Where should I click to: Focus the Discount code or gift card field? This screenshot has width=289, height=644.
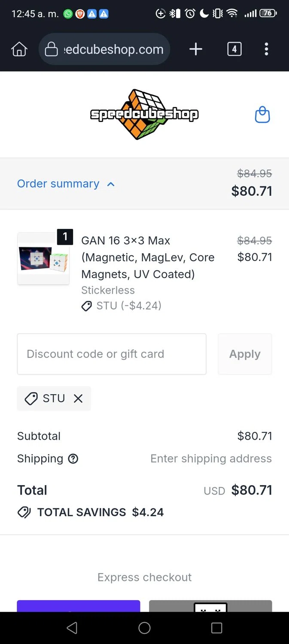[112, 354]
